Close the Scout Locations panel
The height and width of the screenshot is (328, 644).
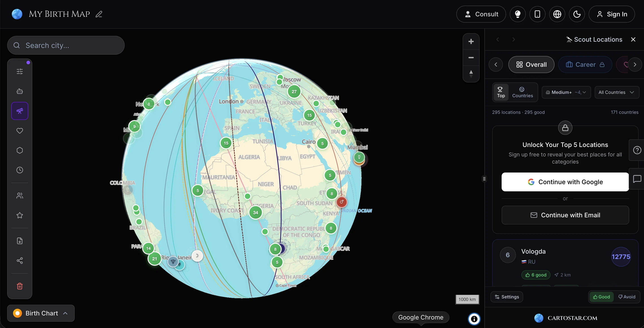633,39
